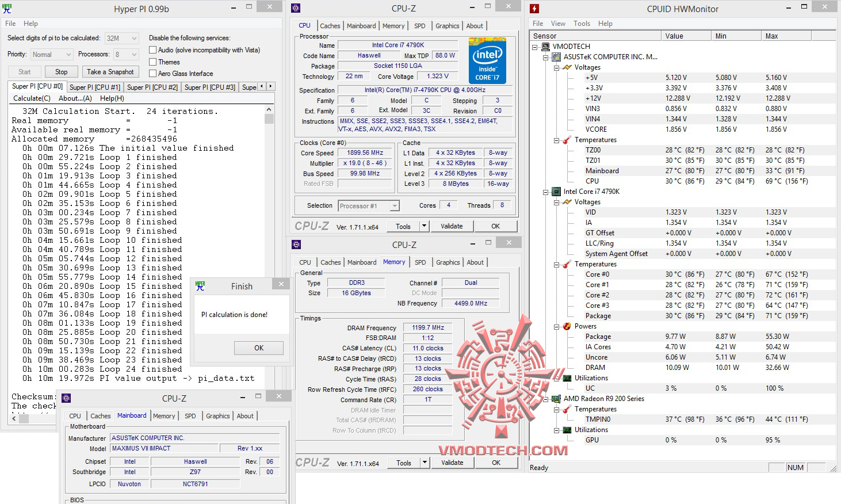Open Tools dropdown arrow in CPU-Z Memory window
Image resolution: width=841 pixels, height=504 pixels.
pyautogui.click(x=425, y=462)
